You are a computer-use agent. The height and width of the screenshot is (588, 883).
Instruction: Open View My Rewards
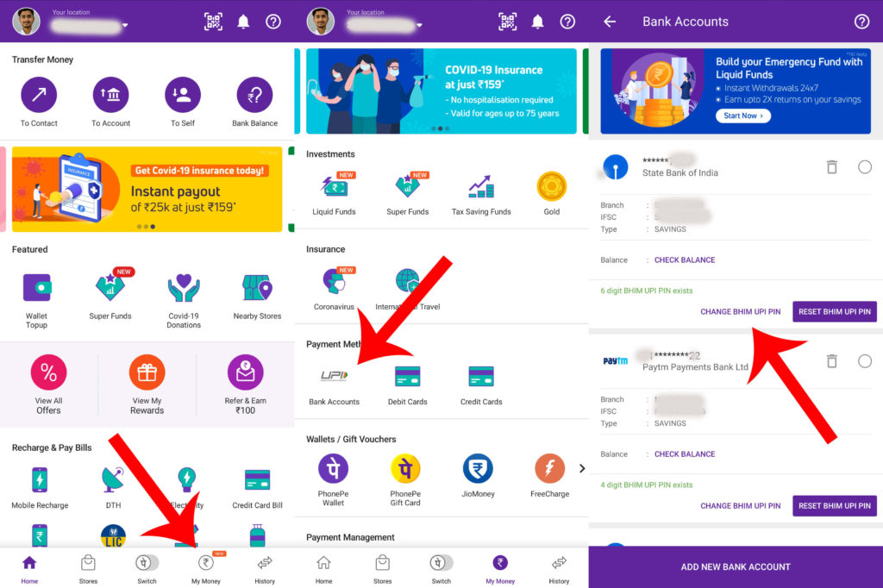click(x=147, y=372)
